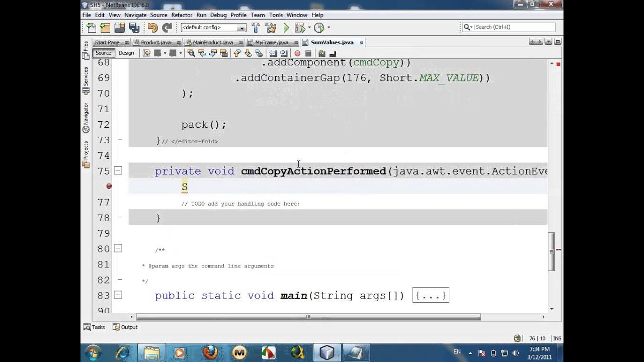Open Firefox from the Windows taskbar

pyautogui.click(x=210, y=352)
